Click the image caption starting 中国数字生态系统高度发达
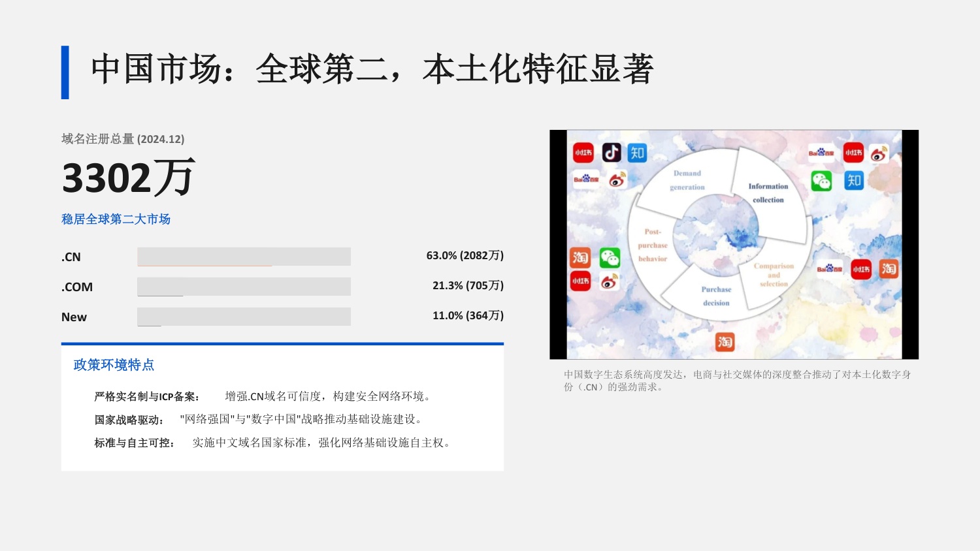The width and height of the screenshot is (980, 551). (737, 381)
